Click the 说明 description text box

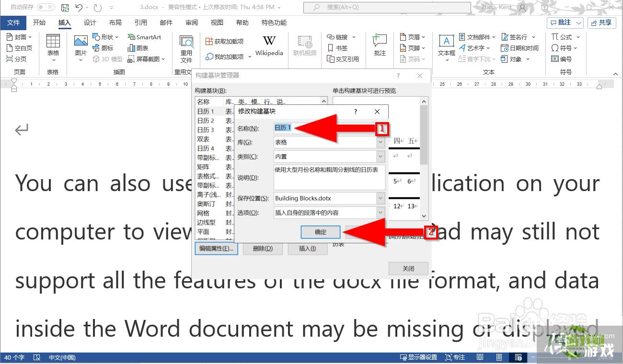tap(329, 177)
